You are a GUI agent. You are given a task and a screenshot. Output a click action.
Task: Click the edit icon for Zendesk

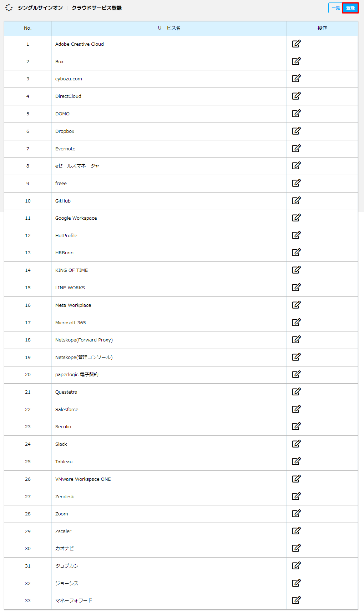click(297, 496)
